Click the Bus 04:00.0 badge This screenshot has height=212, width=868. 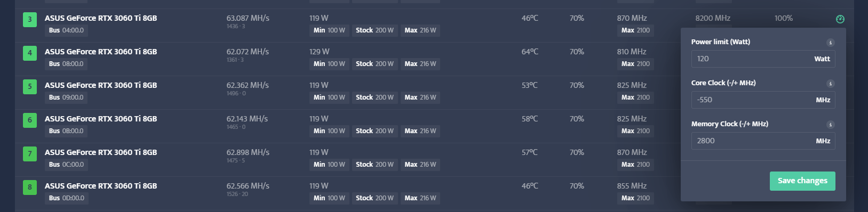66,30
